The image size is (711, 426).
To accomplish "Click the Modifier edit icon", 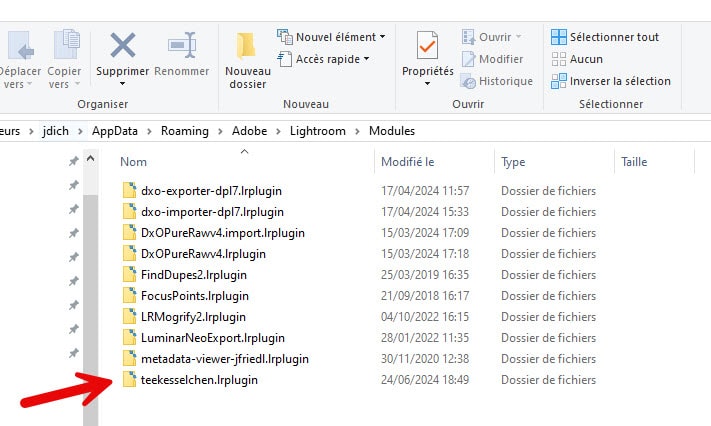I will [x=468, y=59].
